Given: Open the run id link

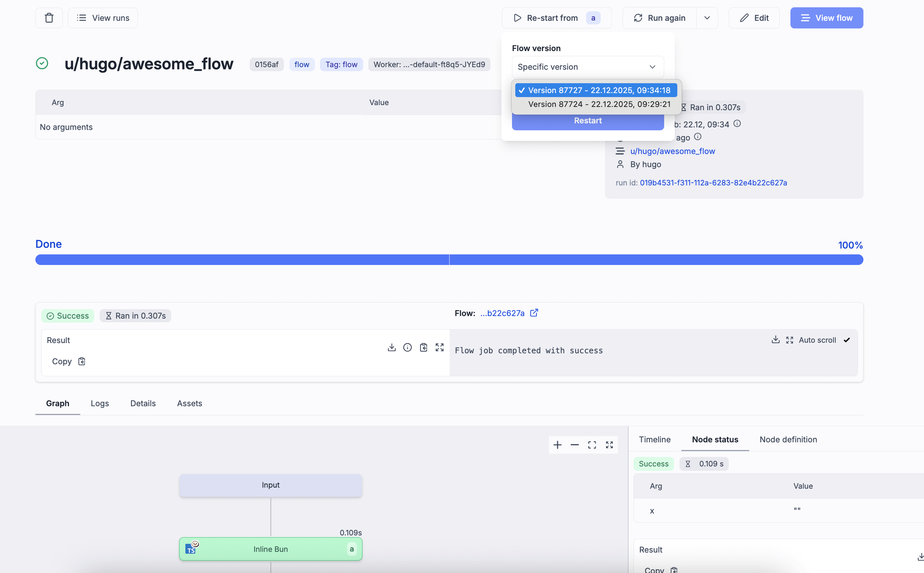Looking at the screenshot, I should pos(713,182).
